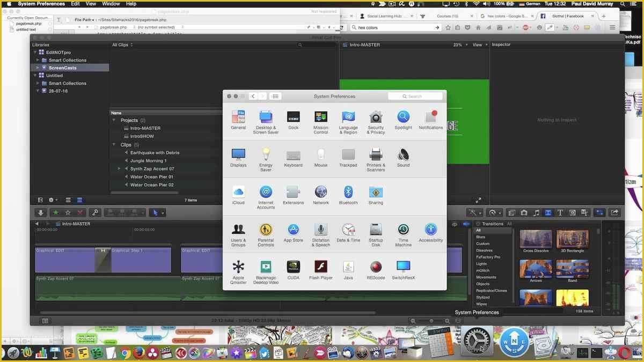Viewport: 644px width, 362px height.
Task: Open Language & Region preferences
Action: click(348, 122)
